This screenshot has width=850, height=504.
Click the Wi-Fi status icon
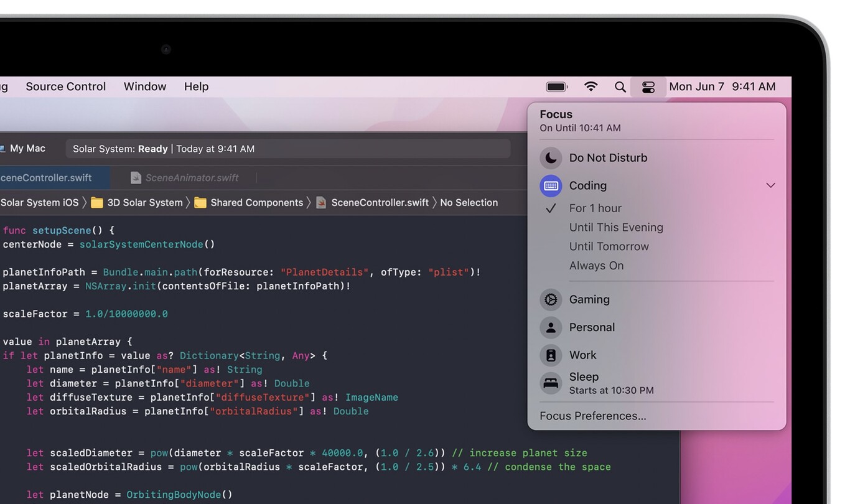point(591,86)
